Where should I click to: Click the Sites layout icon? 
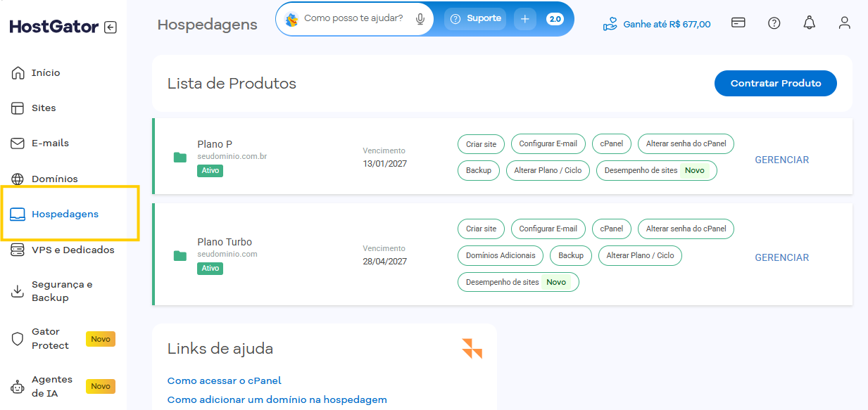point(18,108)
